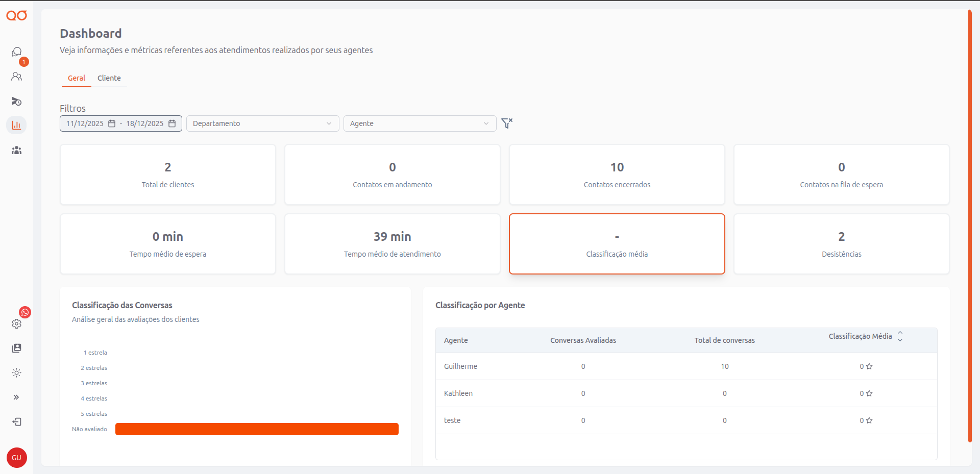Clear filters with the funnel icon
This screenshot has width=980, height=474.
(506, 123)
